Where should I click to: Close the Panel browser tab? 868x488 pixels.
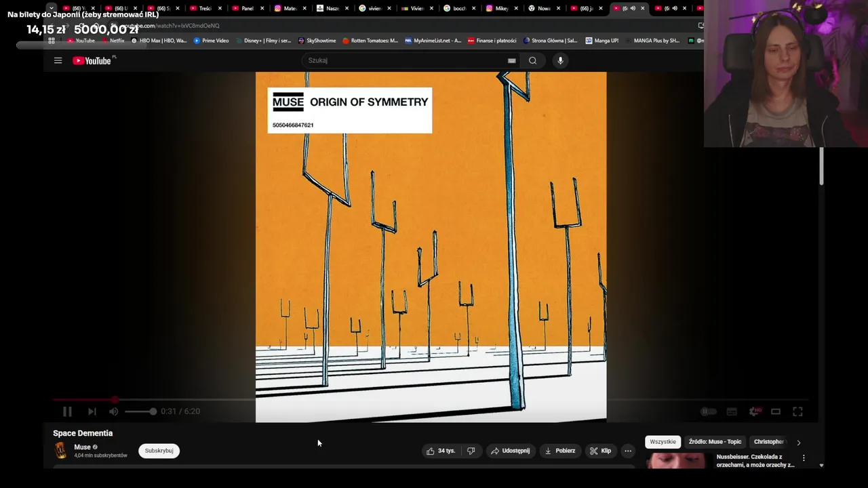coord(262,8)
